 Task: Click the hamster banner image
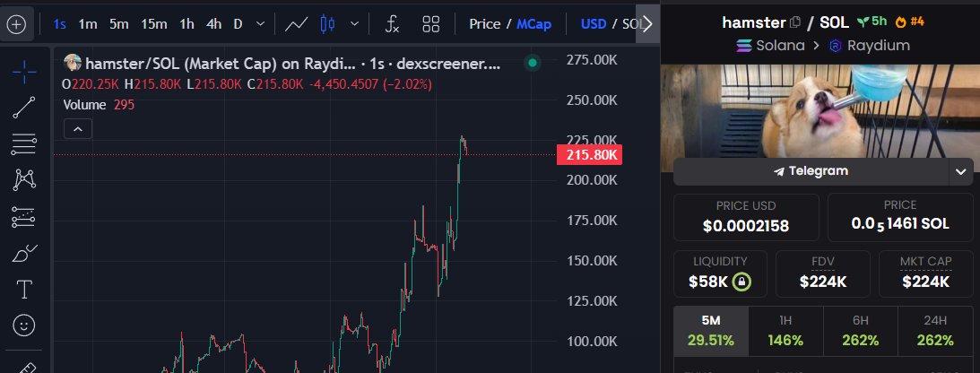[x=820, y=110]
